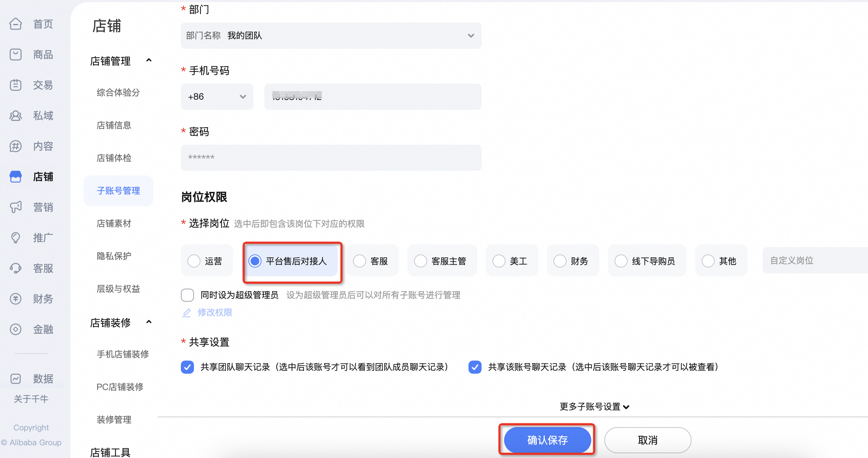Viewport: 868px width, 458px height.
Task: Click the 私域 private domain icon
Action: pyautogui.click(x=16, y=116)
